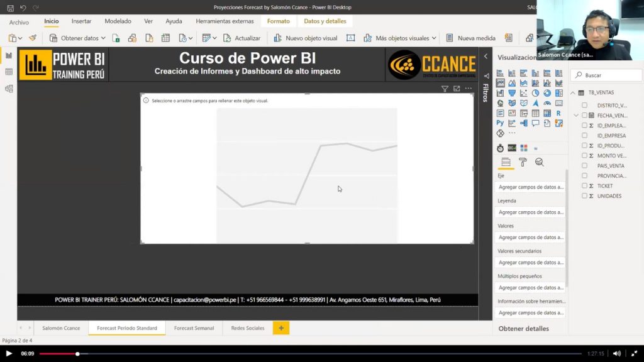Collapse the TB_VENTAS table
The width and height of the screenshot is (644, 362).
573,93
